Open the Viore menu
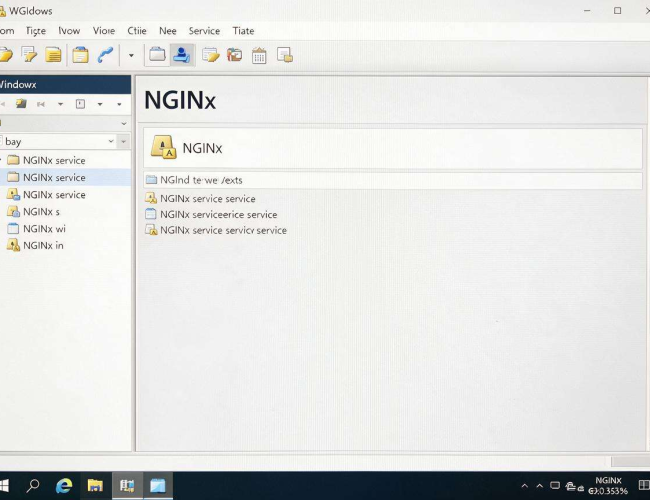This screenshot has width=650, height=500. (104, 31)
